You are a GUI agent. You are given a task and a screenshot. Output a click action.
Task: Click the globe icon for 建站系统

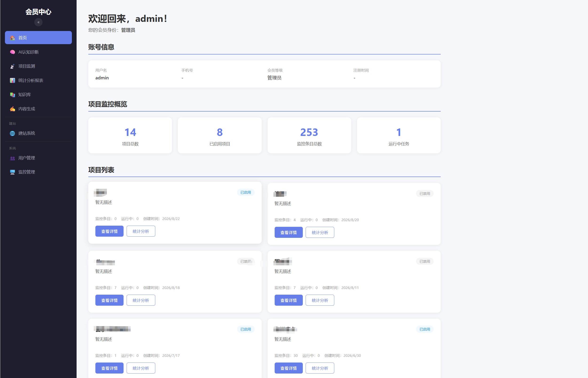[12, 133]
